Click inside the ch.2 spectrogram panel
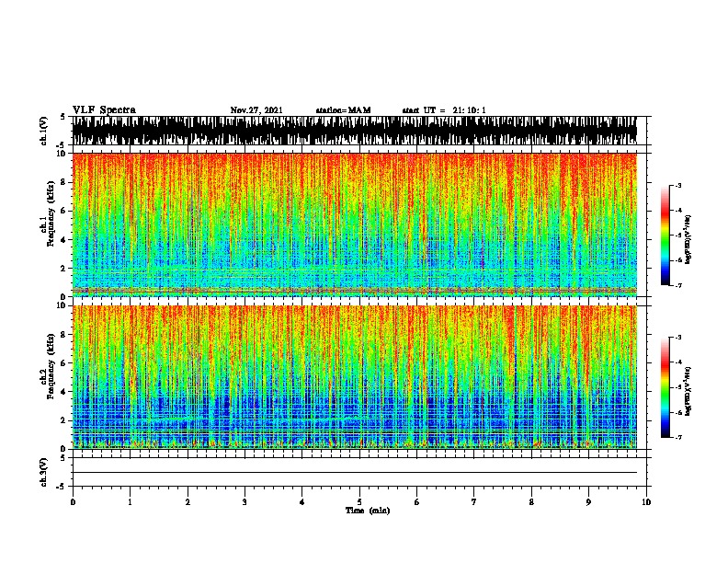 [354, 377]
